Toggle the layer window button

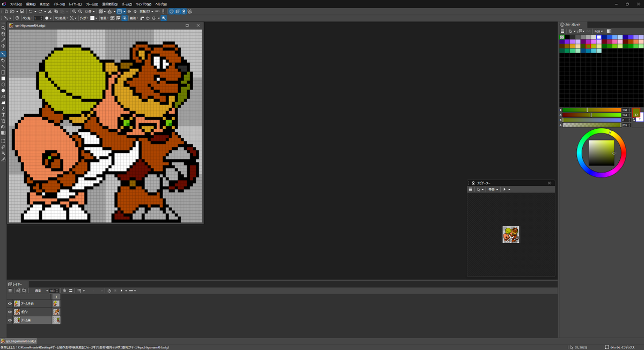point(177,11)
